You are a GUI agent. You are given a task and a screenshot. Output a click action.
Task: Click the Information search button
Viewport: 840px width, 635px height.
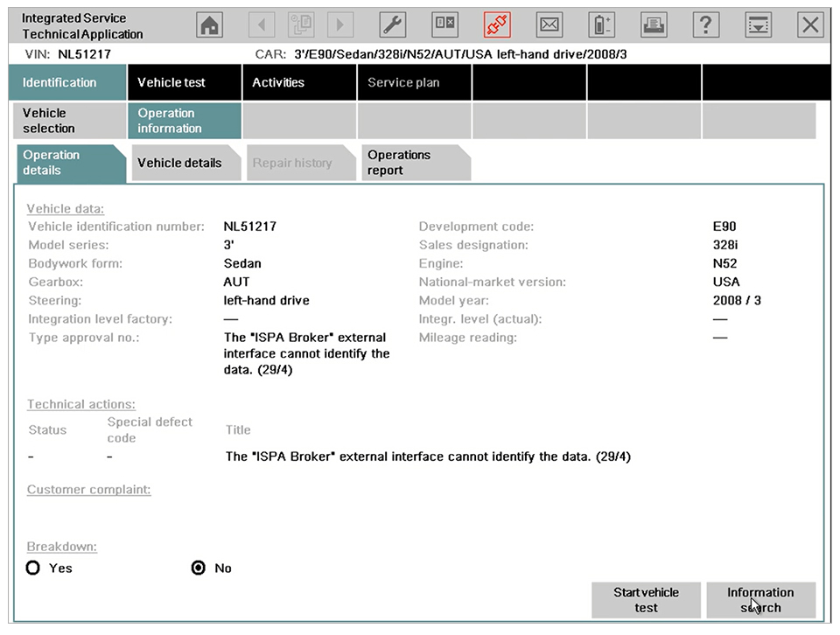pyautogui.click(x=760, y=600)
